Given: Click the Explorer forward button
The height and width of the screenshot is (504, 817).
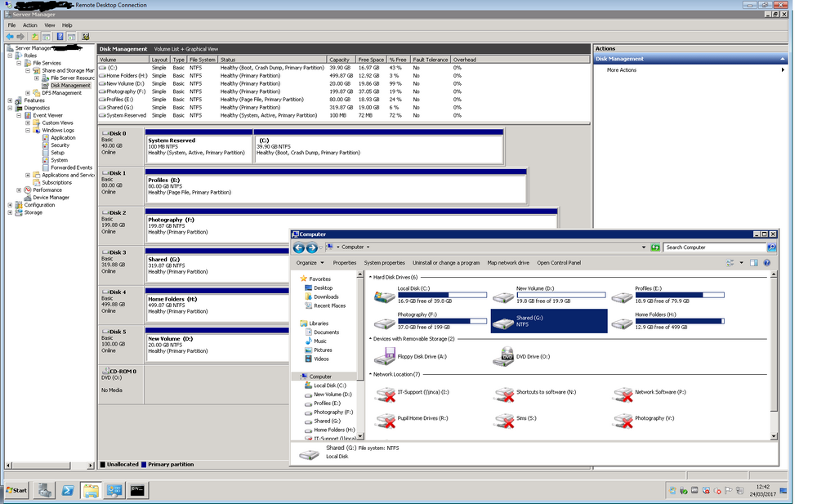Looking at the screenshot, I should [x=311, y=248].
